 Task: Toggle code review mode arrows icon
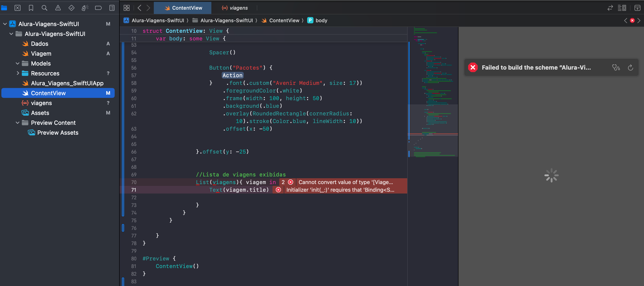(x=610, y=8)
